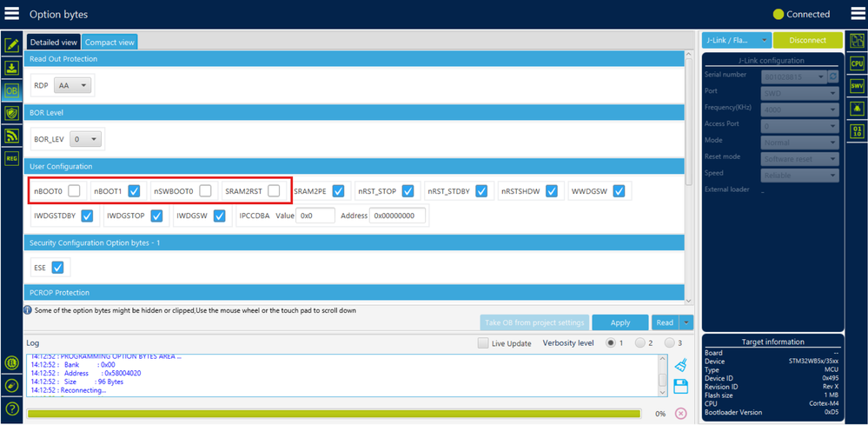Open the J-Link interface selection dropdown
The height and width of the screenshot is (425, 868).
(x=736, y=40)
